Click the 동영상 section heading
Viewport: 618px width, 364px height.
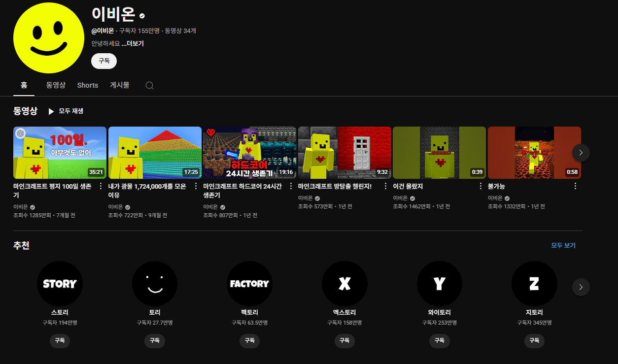25,111
